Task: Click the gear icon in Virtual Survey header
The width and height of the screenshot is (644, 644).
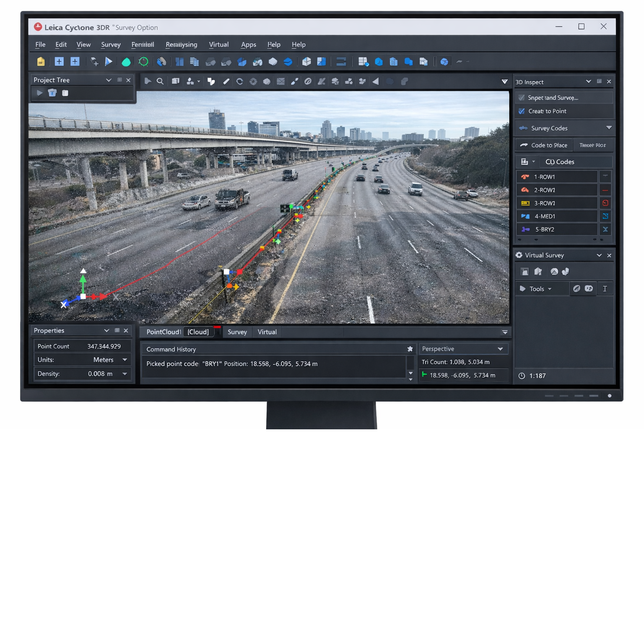Action: click(519, 255)
